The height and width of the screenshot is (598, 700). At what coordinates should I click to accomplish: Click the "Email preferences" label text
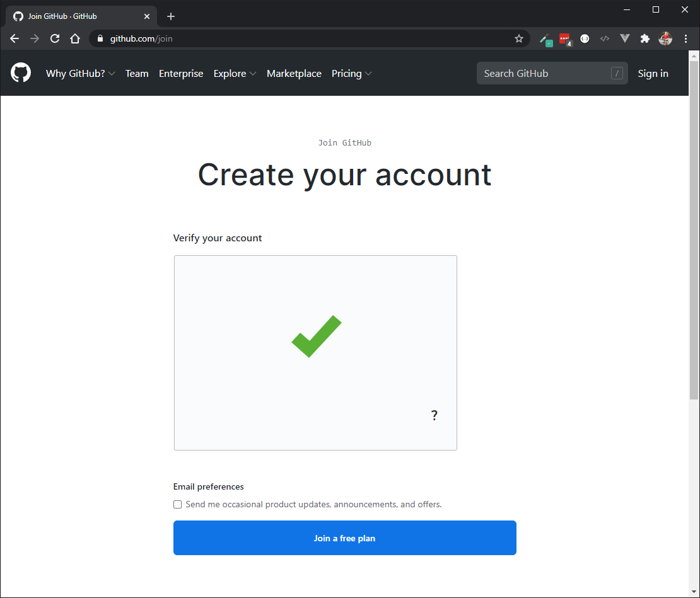click(x=209, y=486)
